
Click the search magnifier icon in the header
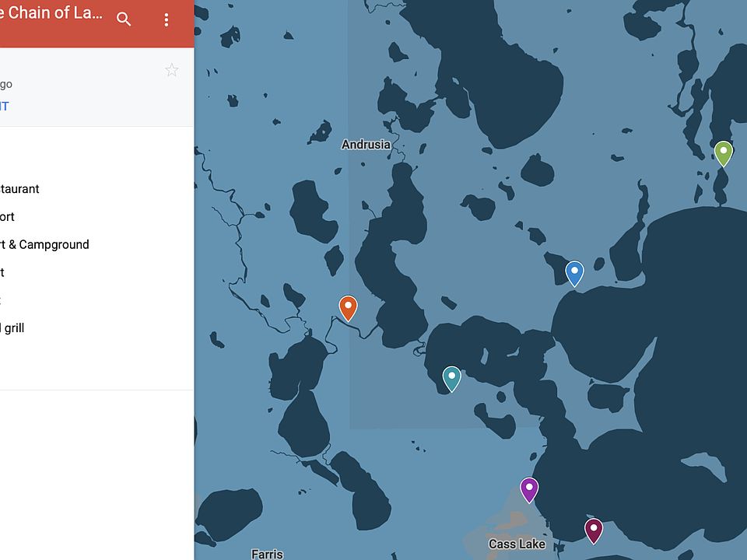tap(124, 19)
